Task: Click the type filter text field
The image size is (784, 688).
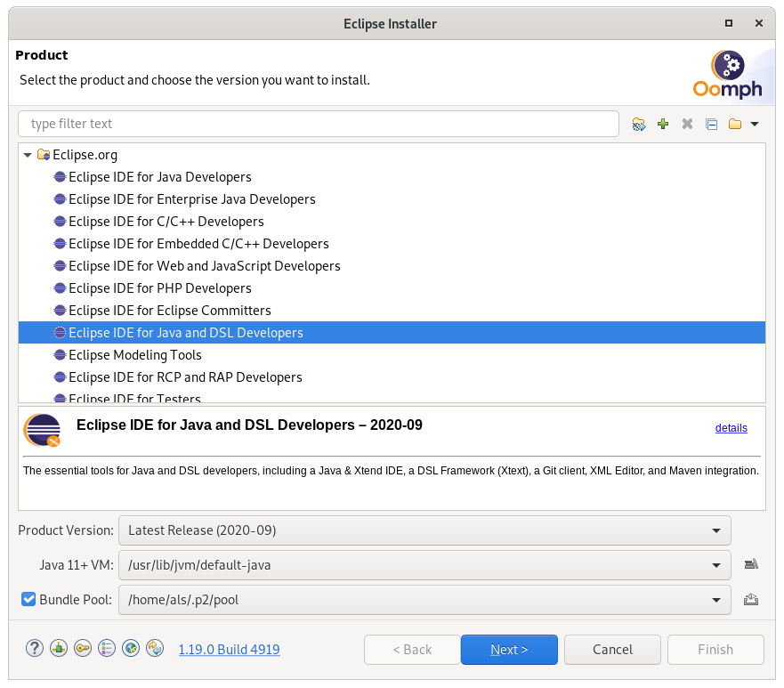Action: pyautogui.click(x=318, y=124)
